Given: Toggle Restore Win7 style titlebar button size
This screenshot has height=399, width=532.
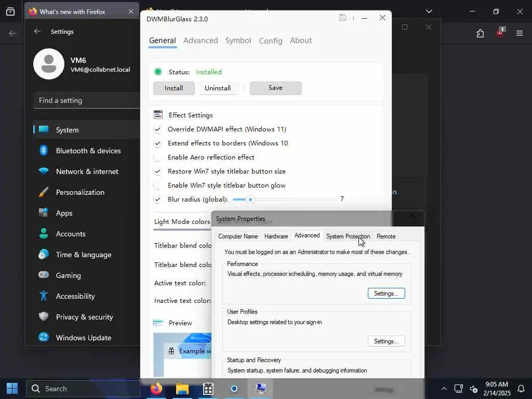Looking at the screenshot, I should tap(157, 171).
